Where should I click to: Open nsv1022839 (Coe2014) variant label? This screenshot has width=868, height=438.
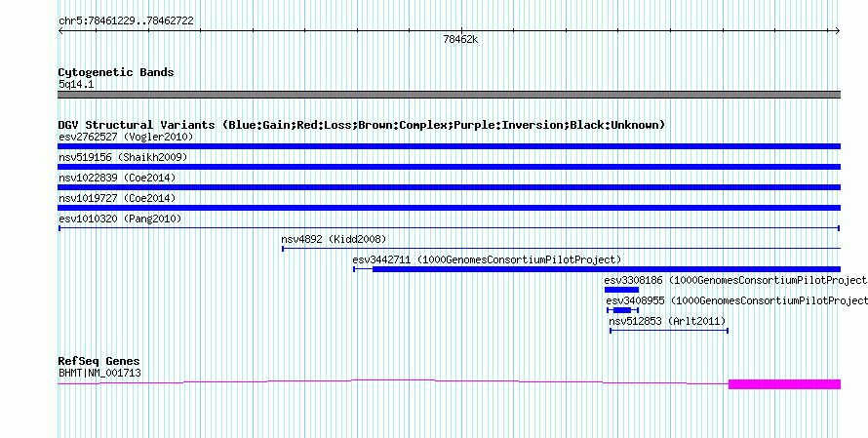point(117,178)
